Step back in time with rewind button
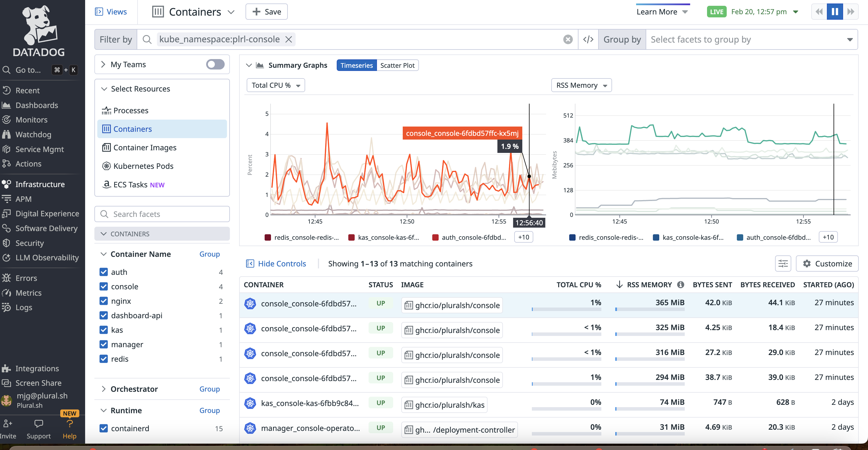 819,12
